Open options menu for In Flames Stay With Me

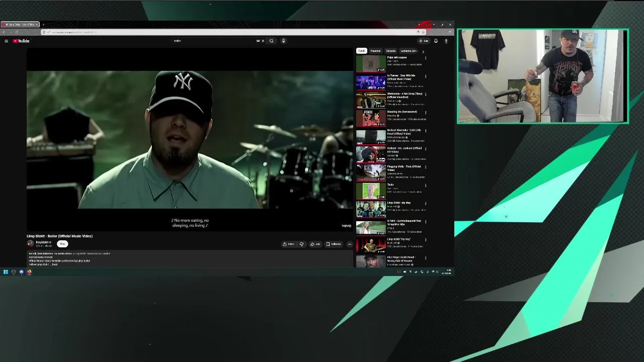tap(426, 76)
